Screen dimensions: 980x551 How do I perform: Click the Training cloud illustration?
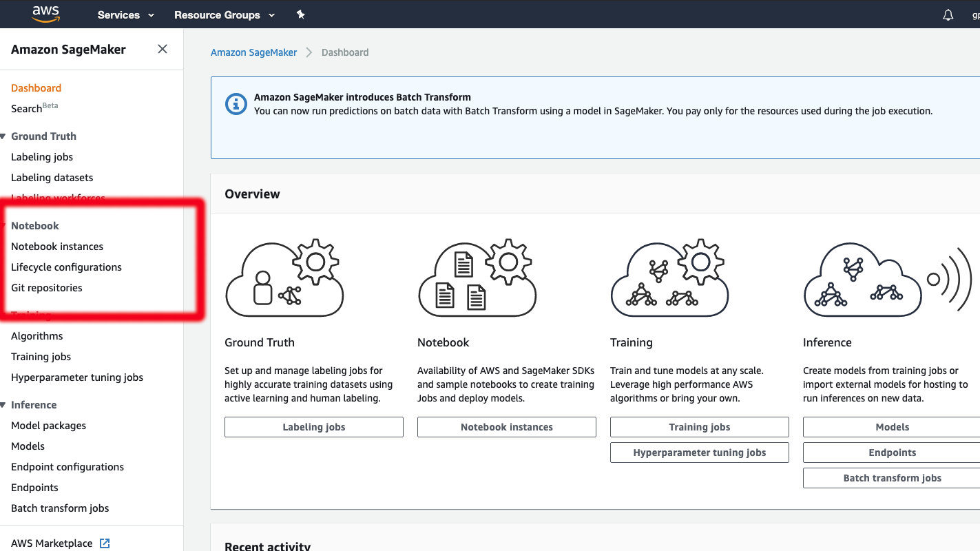click(x=669, y=278)
